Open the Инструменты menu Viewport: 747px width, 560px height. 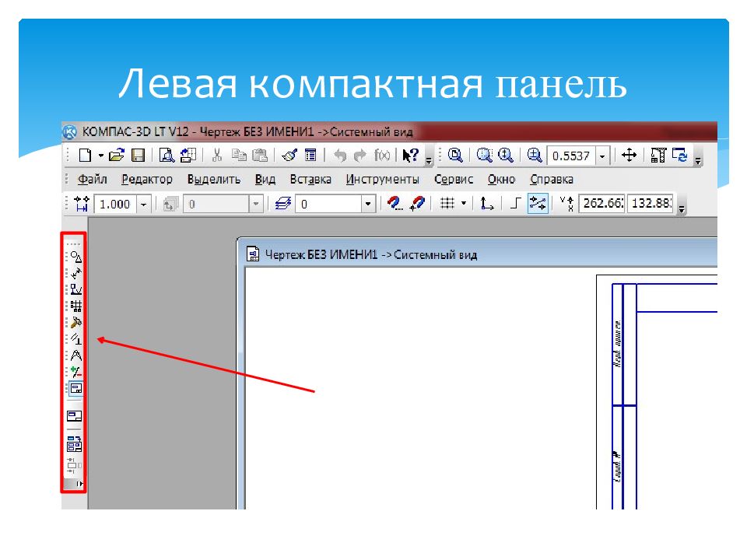pyautogui.click(x=382, y=180)
